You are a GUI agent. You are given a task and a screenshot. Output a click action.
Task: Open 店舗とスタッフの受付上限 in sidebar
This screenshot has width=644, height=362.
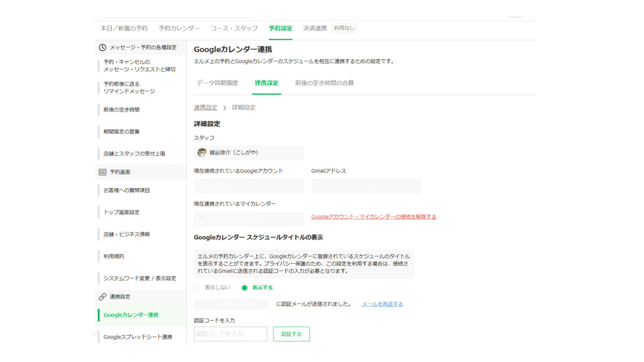134,154
